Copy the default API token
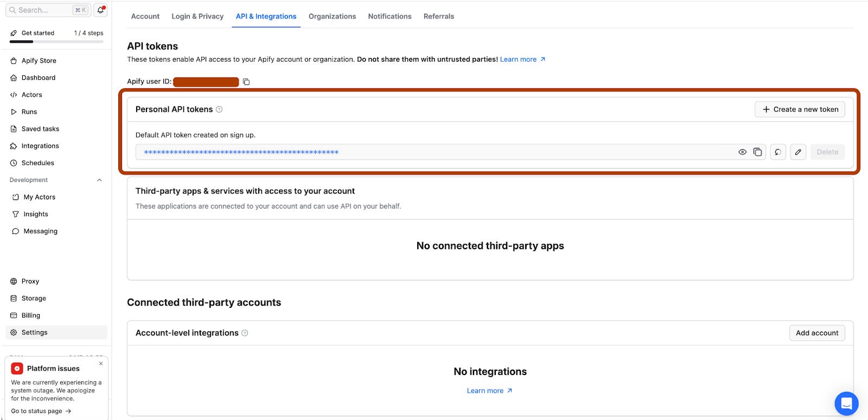 [758, 152]
